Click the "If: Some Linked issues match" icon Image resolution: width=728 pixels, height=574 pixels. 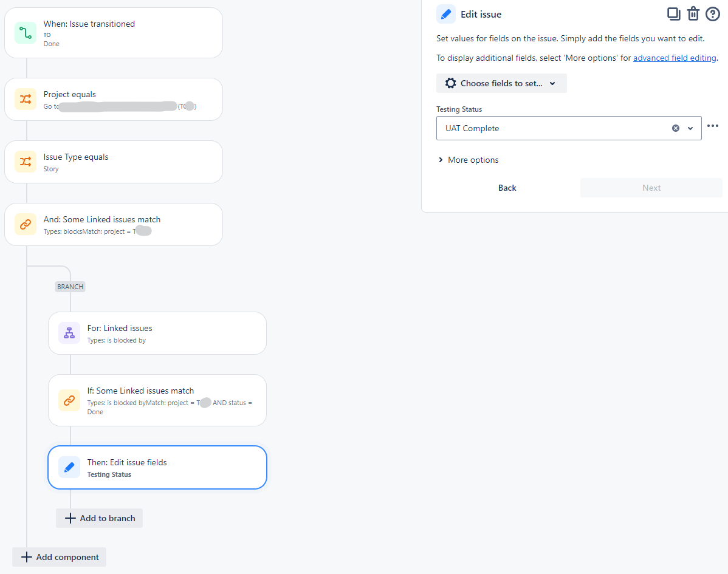tap(69, 400)
